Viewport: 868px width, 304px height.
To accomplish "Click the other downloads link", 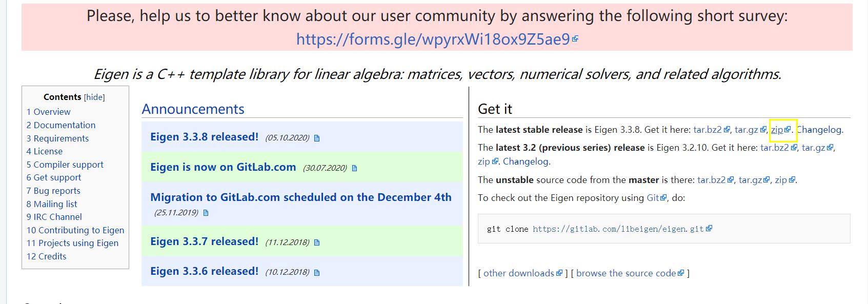I will (x=520, y=273).
